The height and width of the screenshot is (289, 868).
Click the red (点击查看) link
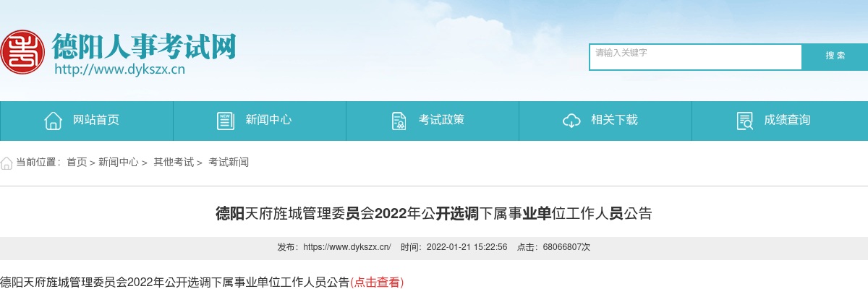coord(377,282)
